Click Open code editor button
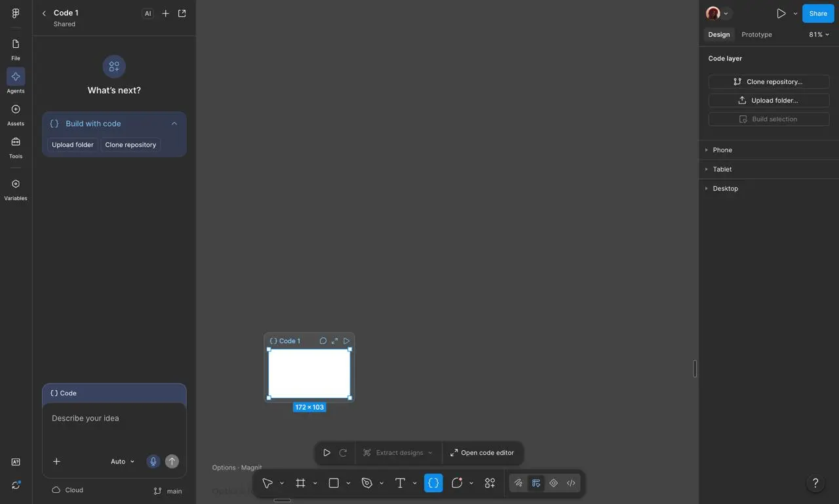 tap(482, 453)
